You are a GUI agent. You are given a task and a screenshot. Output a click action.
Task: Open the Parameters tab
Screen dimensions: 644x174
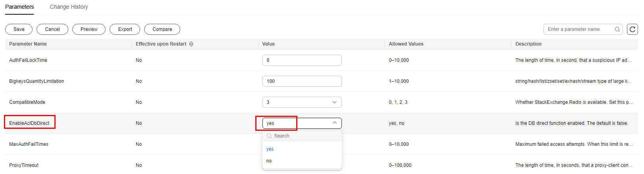[x=19, y=7]
